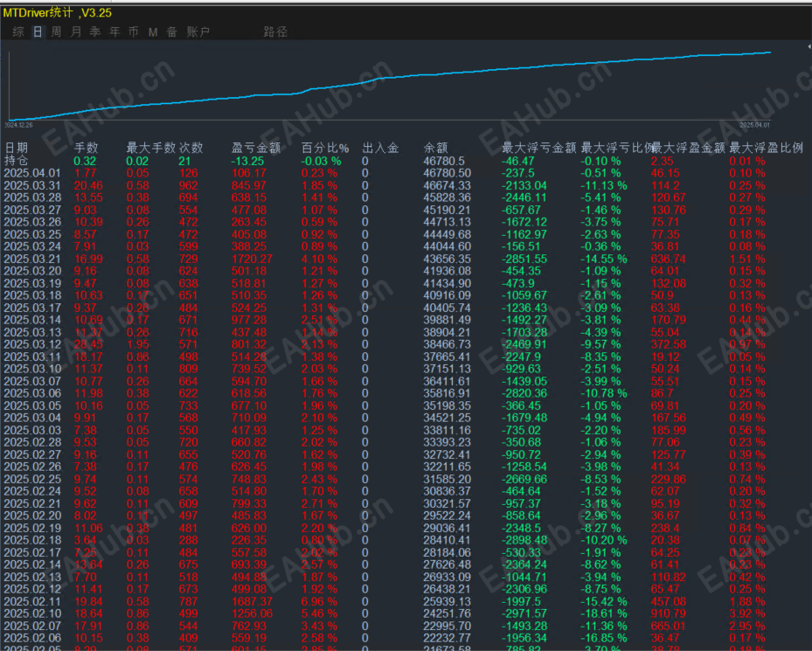The image size is (812, 651).
Task: Click the 次数 column header
Action: [x=191, y=149]
